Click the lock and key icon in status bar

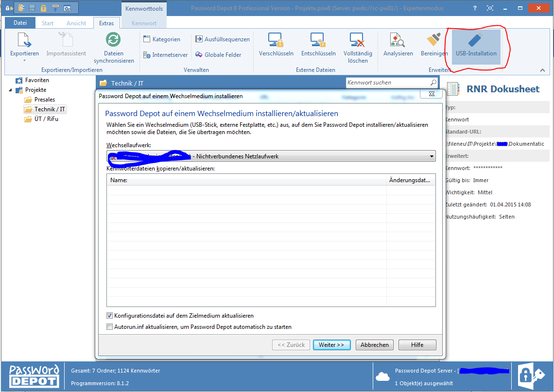[531, 376]
